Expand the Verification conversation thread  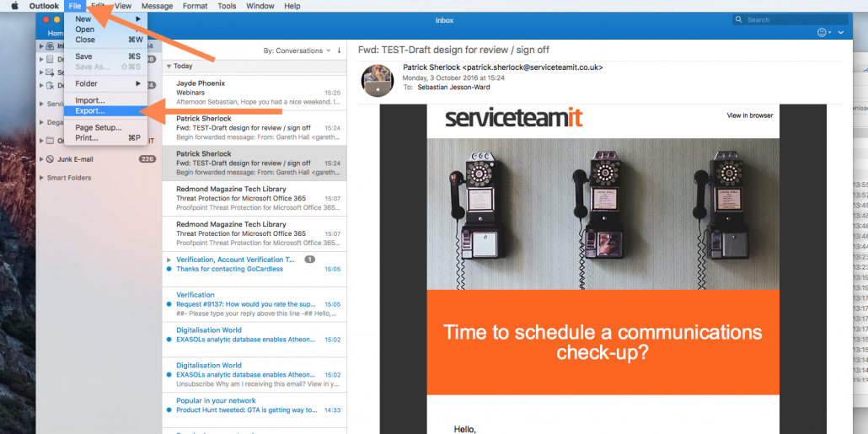click(169, 260)
